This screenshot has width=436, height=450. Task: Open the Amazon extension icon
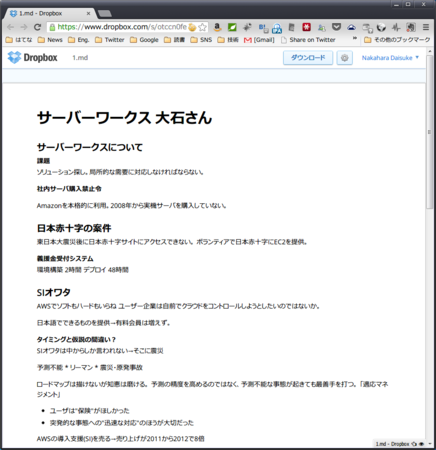(217, 27)
